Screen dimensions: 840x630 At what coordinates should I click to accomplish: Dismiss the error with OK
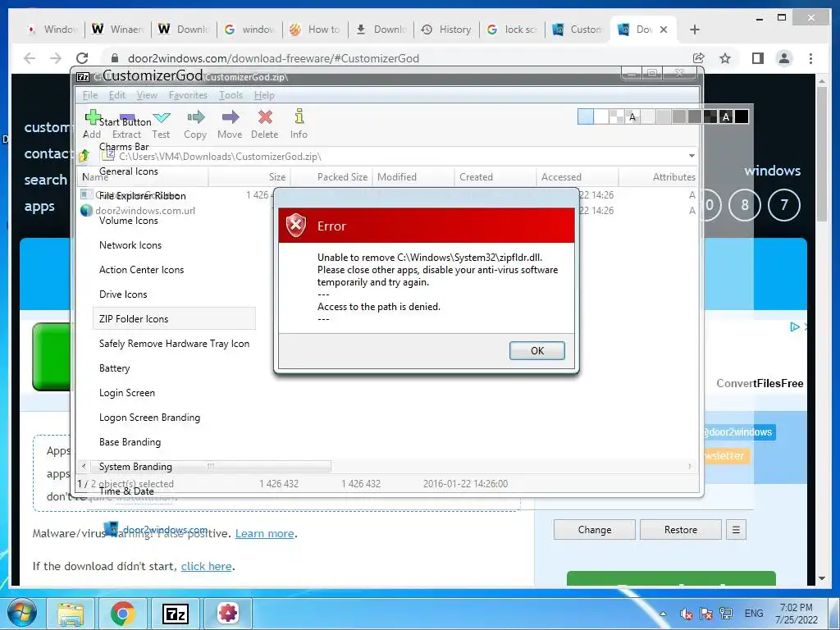pos(536,350)
